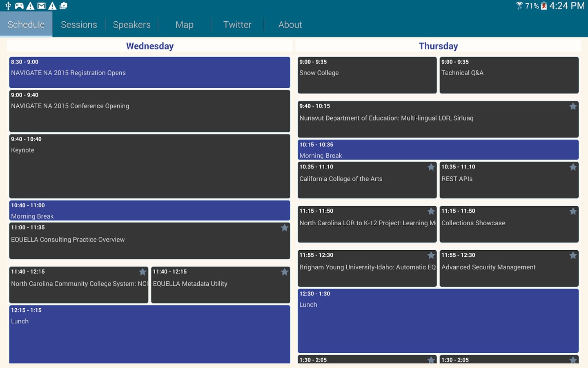
Task: Star the North Carolina LOR to K-12 session
Action: [x=431, y=211]
